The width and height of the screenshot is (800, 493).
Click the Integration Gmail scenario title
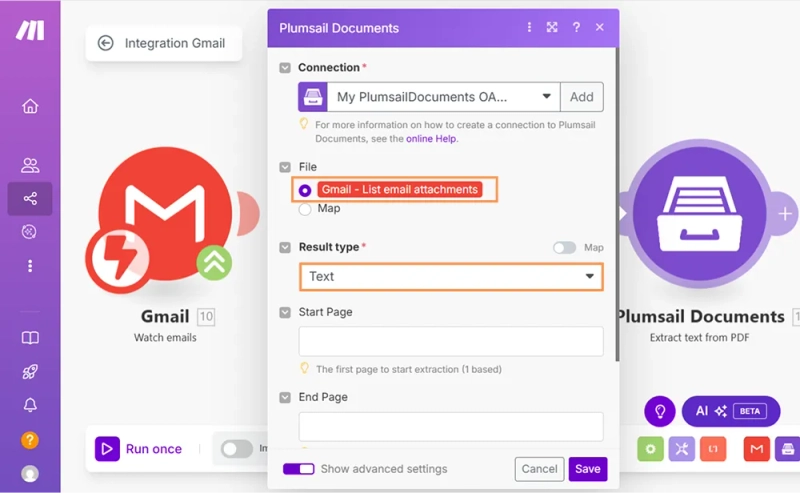(174, 43)
